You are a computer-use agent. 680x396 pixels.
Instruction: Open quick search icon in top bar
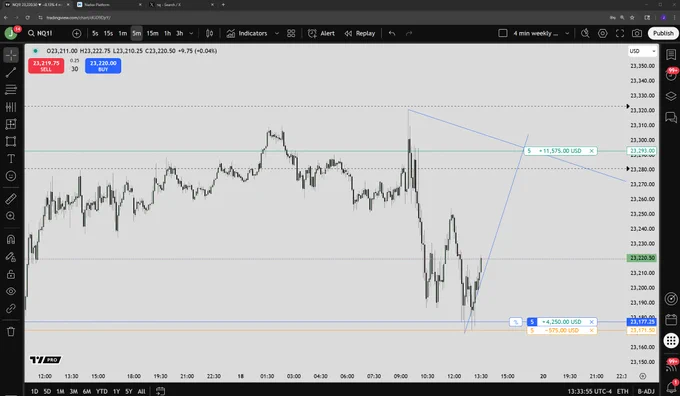pos(585,33)
